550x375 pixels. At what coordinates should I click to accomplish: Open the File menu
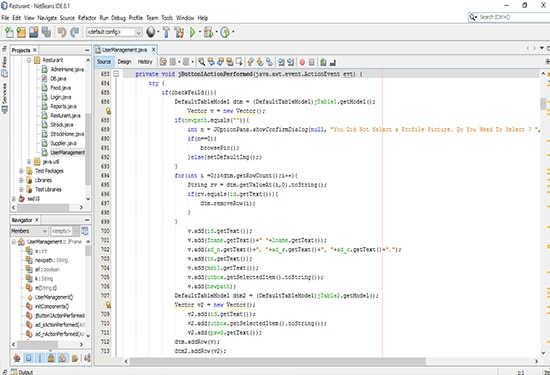pos(5,18)
